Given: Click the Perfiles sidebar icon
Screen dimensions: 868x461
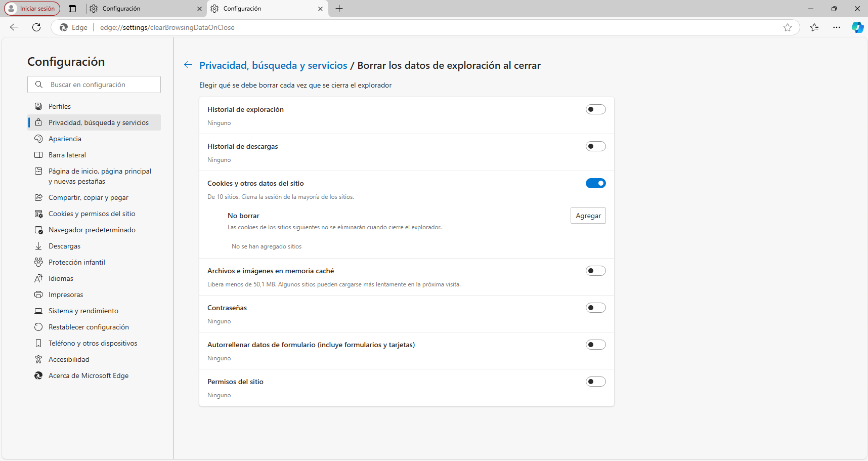Looking at the screenshot, I should (38, 106).
